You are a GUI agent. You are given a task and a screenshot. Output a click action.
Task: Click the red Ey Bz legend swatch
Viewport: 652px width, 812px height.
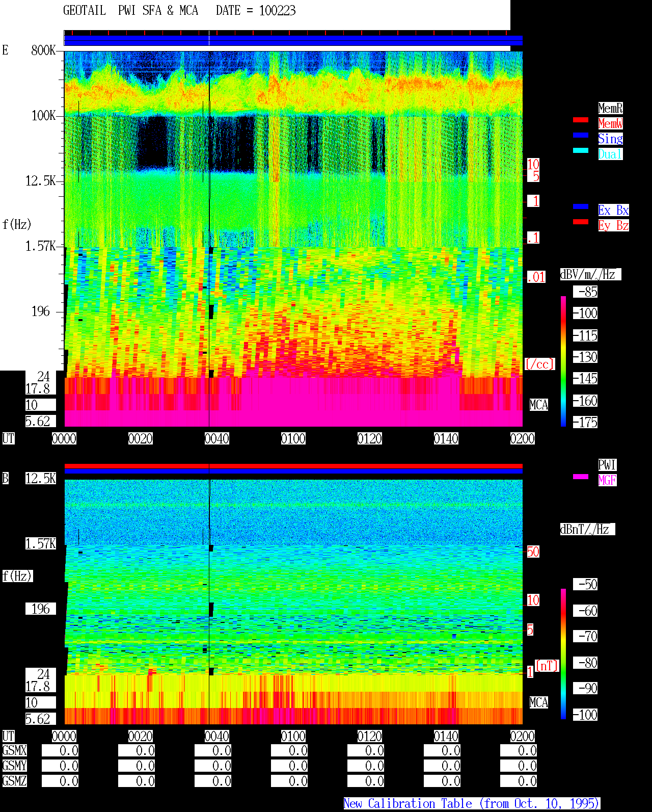pyautogui.click(x=581, y=222)
